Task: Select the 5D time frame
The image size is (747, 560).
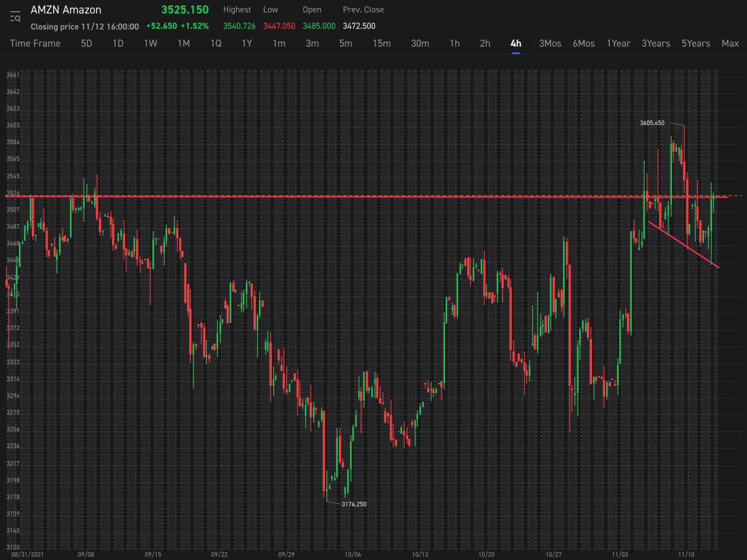Action: [86, 43]
